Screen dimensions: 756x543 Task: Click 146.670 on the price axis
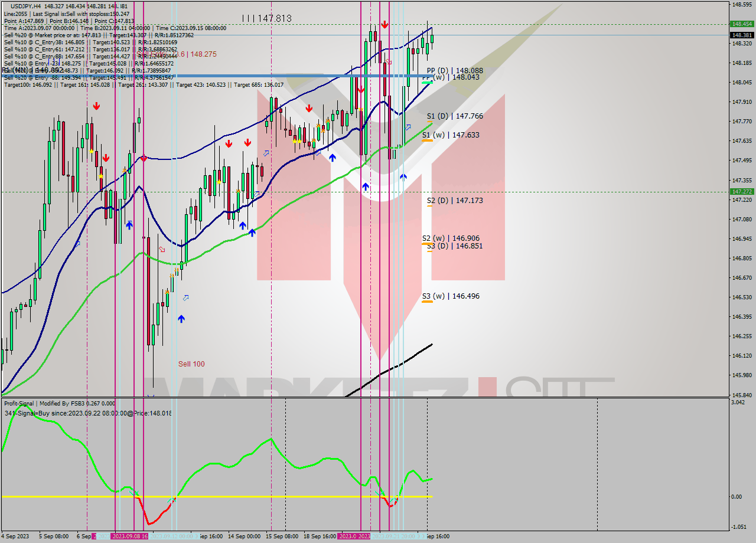(x=741, y=277)
